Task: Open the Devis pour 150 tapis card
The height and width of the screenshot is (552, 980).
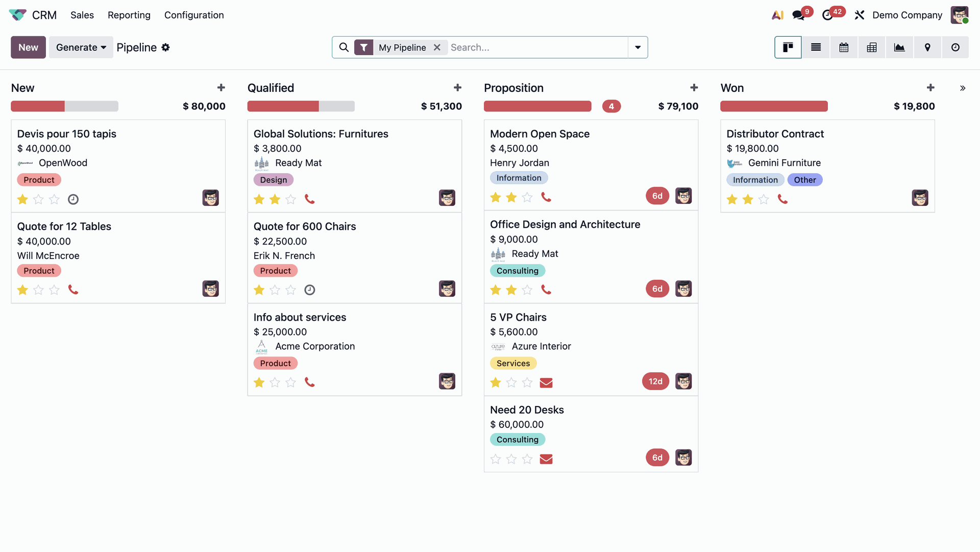Action: [x=118, y=166]
